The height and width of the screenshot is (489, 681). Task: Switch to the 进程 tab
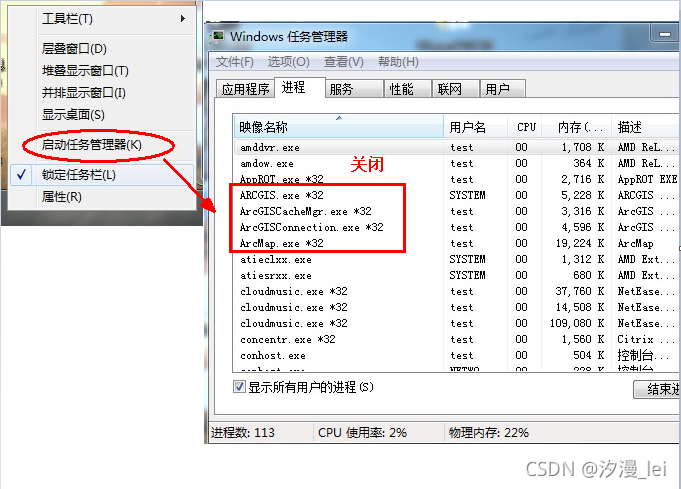click(300, 87)
